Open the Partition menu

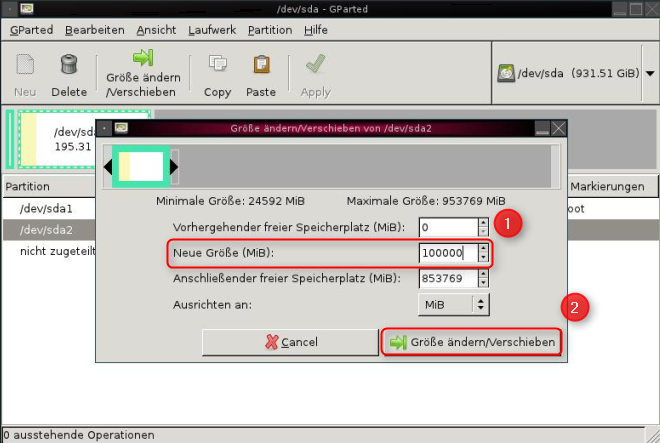pos(270,30)
